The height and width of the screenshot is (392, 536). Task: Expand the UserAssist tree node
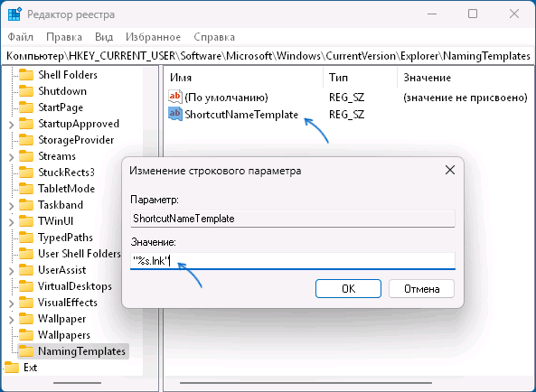11,271
